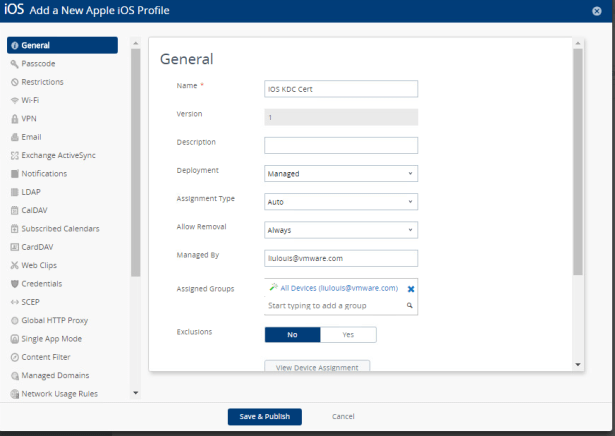Open the Passcode payload section
Viewport: 615px width, 436px height.
coord(38,63)
